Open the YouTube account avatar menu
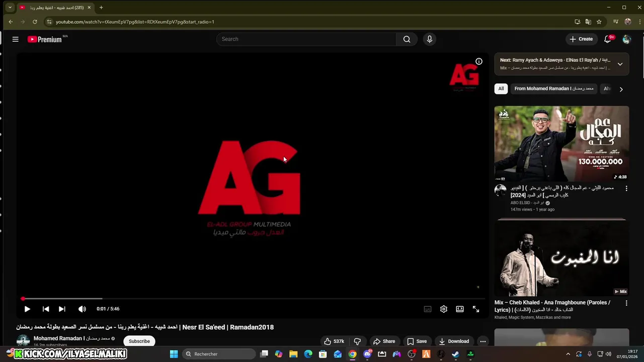The height and width of the screenshot is (362, 644). 626,39
